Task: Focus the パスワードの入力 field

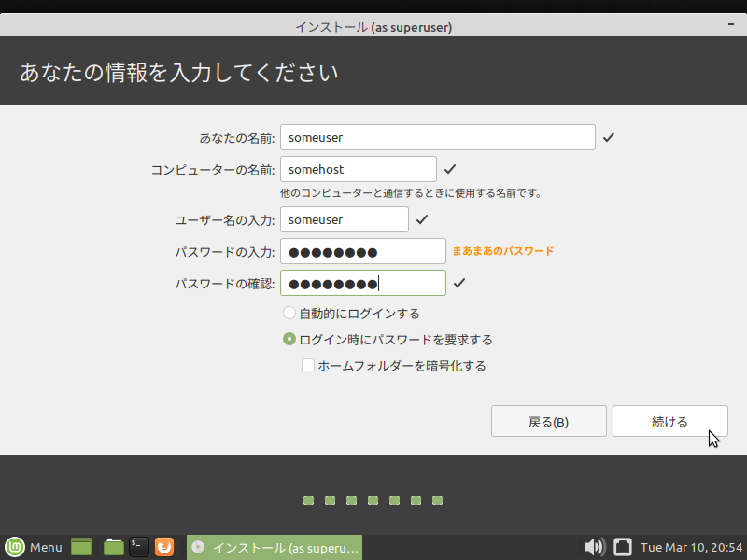Action: click(363, 251)
